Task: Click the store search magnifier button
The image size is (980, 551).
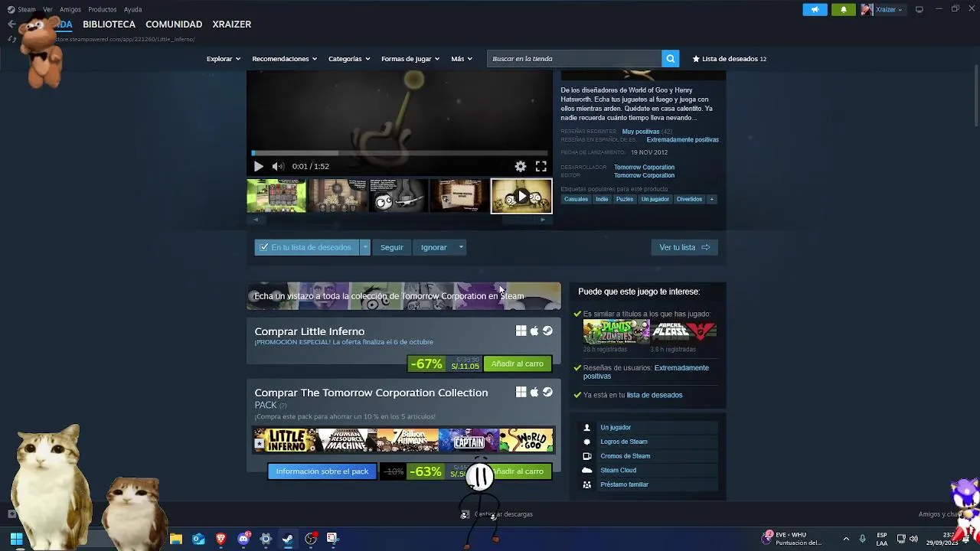Action: click(x=670, y=59)
